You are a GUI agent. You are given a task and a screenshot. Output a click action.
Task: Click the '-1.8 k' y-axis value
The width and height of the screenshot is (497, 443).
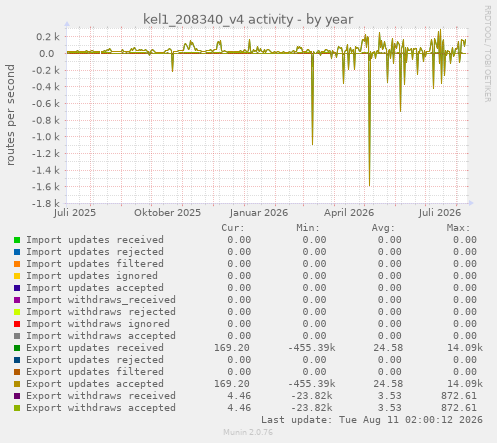click(x=46, y=203)
